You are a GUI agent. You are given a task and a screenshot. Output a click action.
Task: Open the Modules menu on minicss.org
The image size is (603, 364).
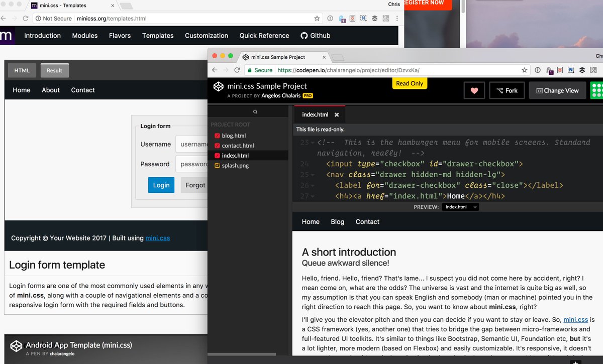[85, 36]
